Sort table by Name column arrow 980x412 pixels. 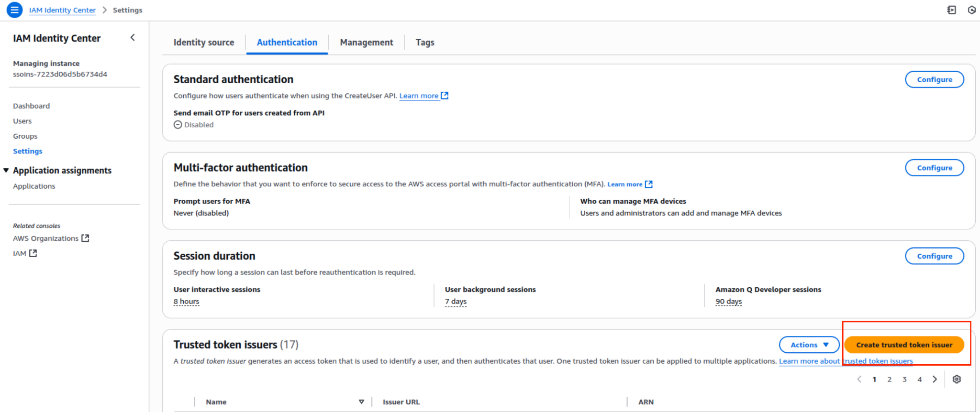[361, 402]
